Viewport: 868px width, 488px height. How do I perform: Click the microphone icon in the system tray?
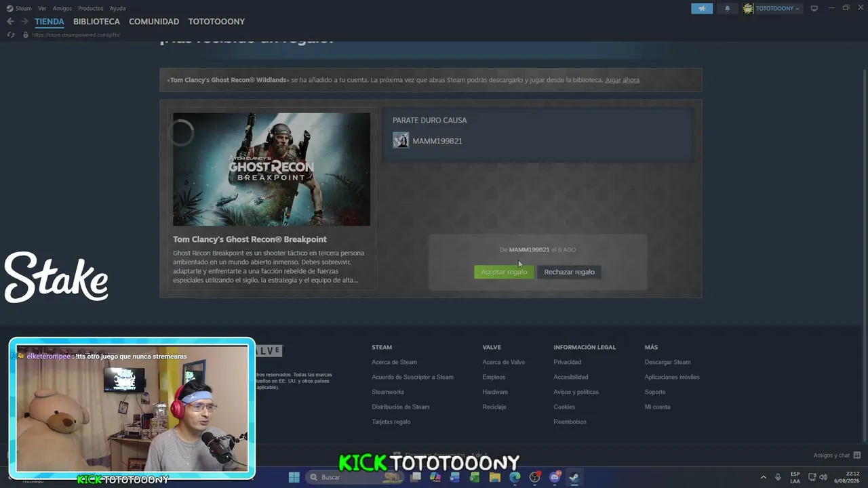pyautogui.click(x=778, y=477)
